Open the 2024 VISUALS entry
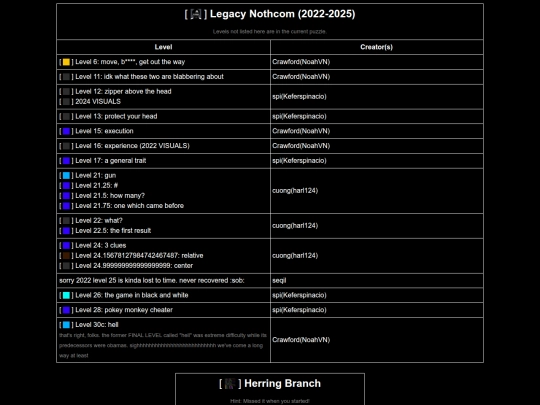Screen dimensions: 540x405 pos(98,102)
